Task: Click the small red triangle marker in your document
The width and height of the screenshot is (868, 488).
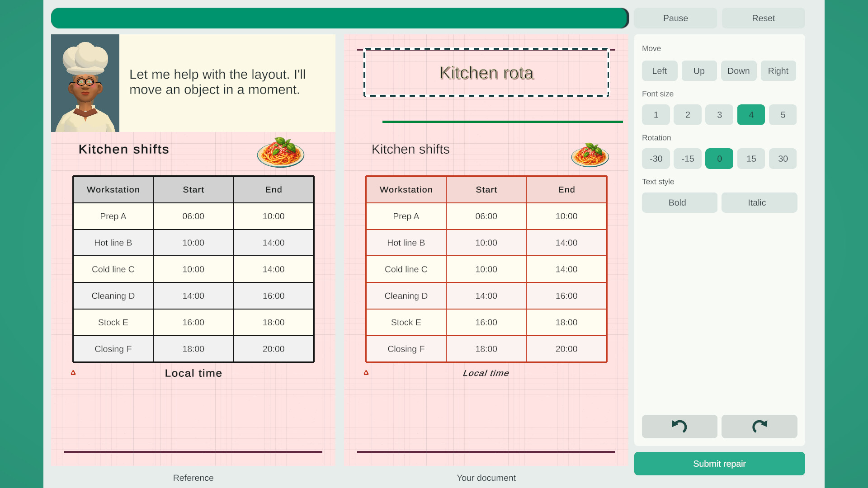Action: (366, 373)
